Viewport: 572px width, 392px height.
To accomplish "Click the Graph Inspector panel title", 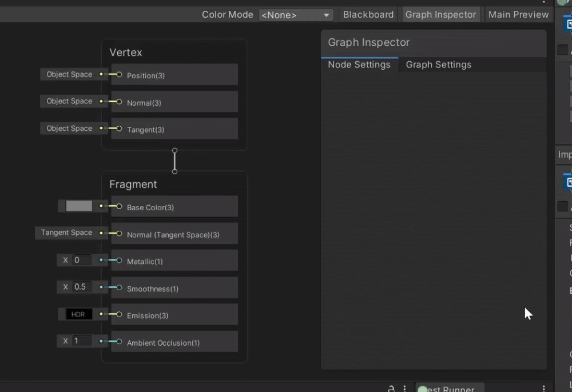I will point(368,42).
